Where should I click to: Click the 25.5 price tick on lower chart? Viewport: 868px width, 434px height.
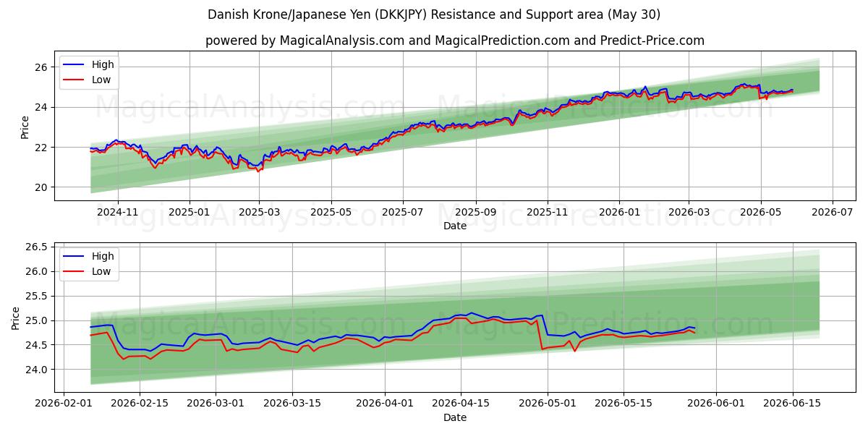pos(37,296)
